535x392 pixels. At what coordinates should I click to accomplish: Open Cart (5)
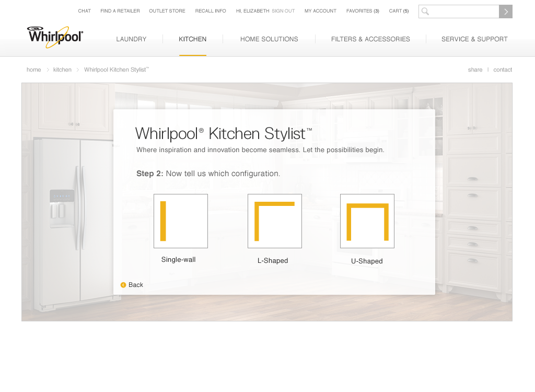pyautogui.click(x=399, y=11)
